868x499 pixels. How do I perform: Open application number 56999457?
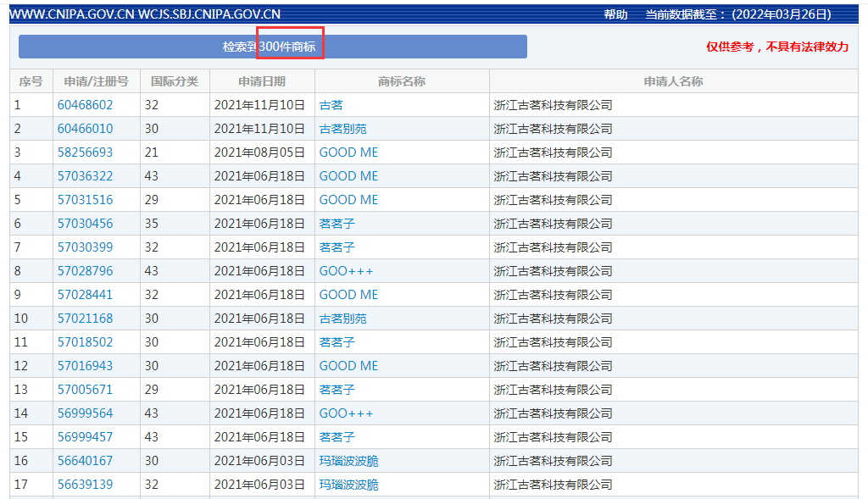(86, 437)
